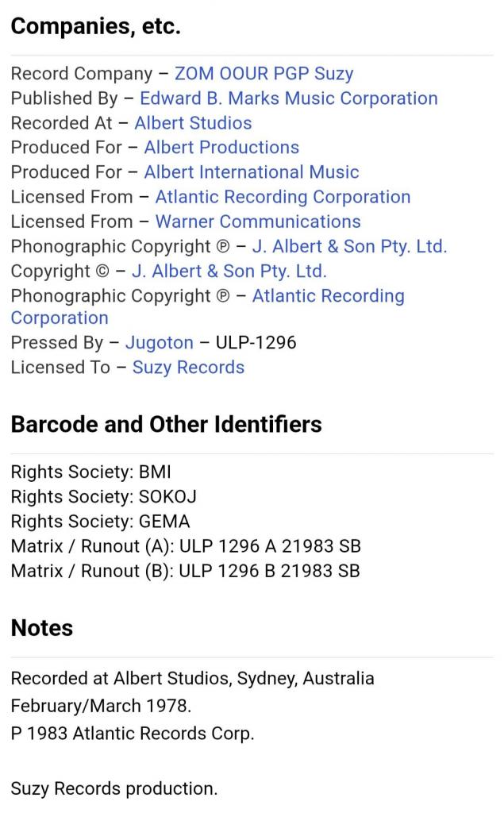504x813 pixels.
Task: Open the Suzy Records link
Action: [188, 368]
